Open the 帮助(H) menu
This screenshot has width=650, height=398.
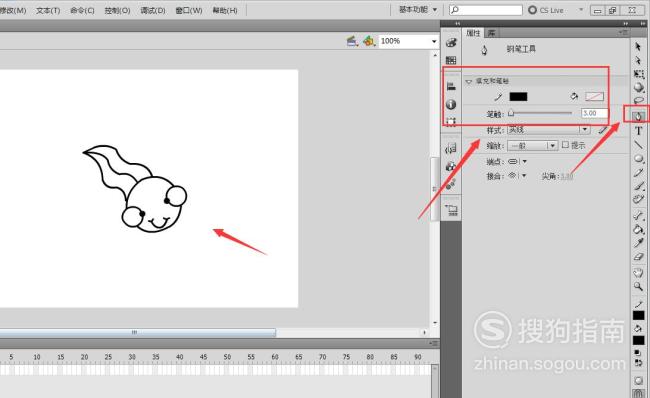(x=225, y=10)
